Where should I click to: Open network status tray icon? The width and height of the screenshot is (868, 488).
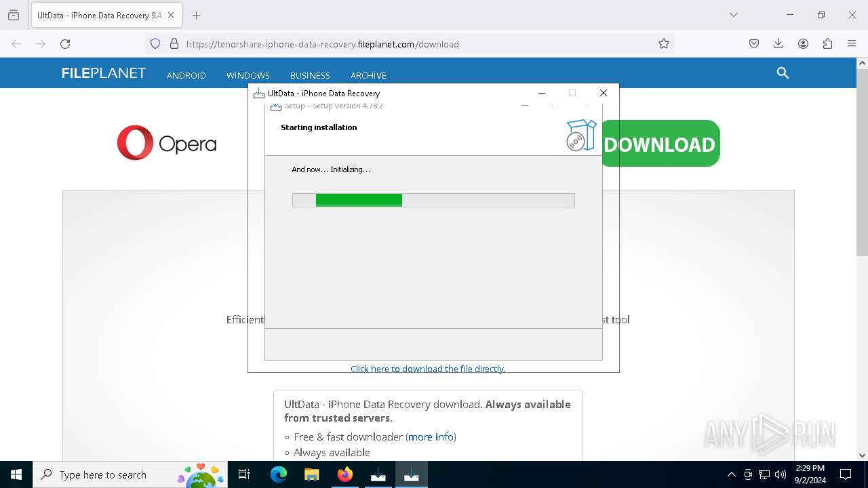pyautogui.click(x=764, y=474)
